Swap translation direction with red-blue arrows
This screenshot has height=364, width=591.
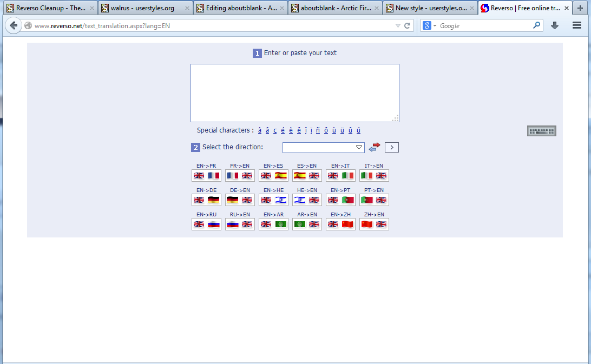point(375,147)
